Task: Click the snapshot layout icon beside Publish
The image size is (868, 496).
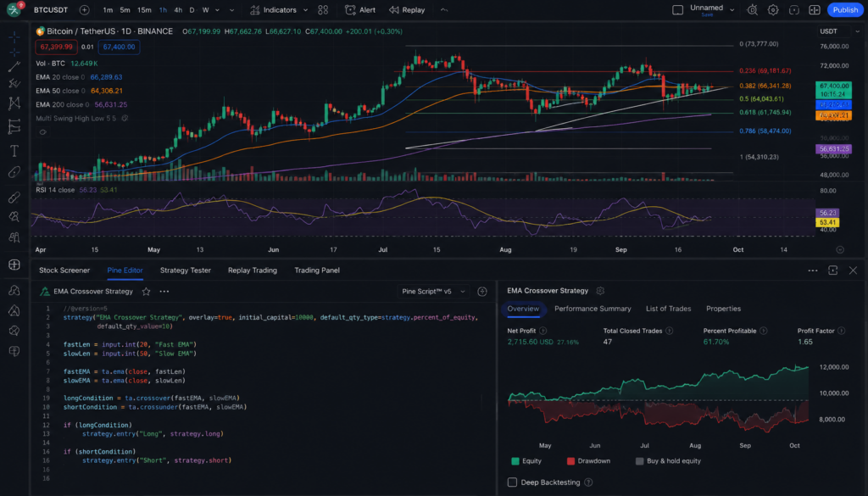Action: [x=815, y=10]
